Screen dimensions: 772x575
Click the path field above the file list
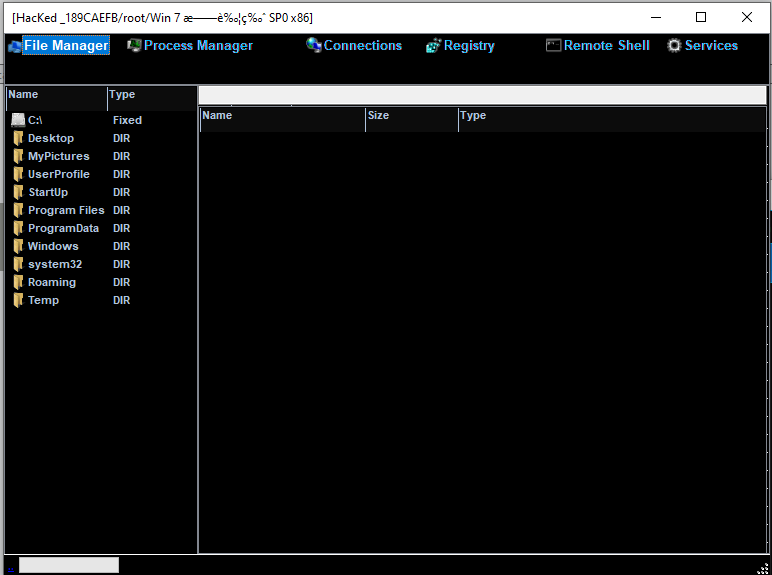[x=482, y=95]
